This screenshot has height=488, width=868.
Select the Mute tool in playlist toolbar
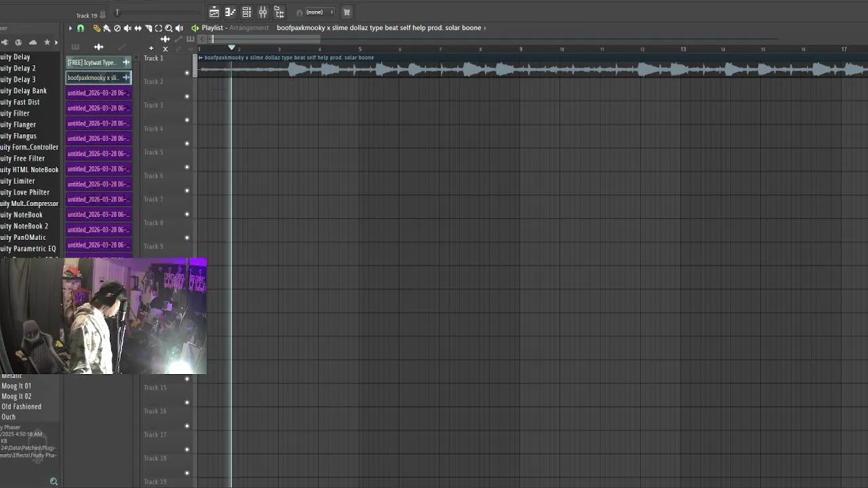(x=127, y=28)
